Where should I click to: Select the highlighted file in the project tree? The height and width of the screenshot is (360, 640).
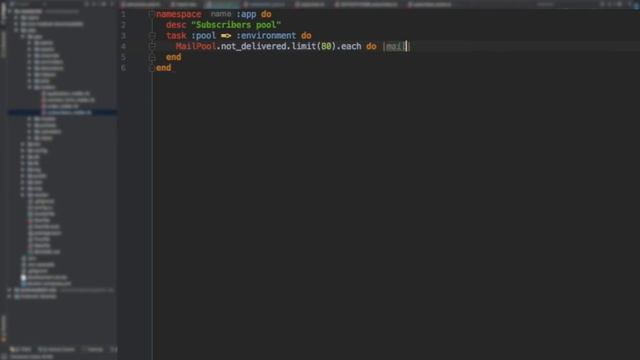[x=62, y=112]
